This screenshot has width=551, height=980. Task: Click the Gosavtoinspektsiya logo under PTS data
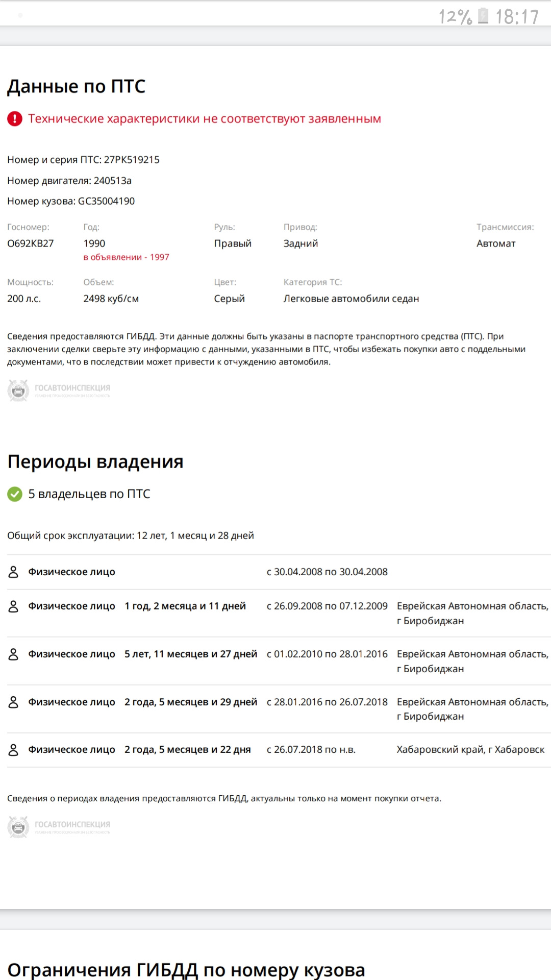59,390
